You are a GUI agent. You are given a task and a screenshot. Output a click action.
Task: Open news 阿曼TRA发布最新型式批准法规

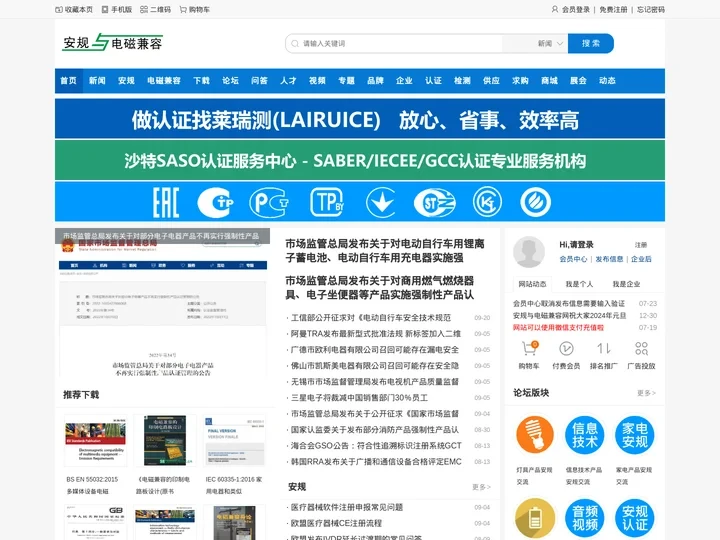(376, 334)
